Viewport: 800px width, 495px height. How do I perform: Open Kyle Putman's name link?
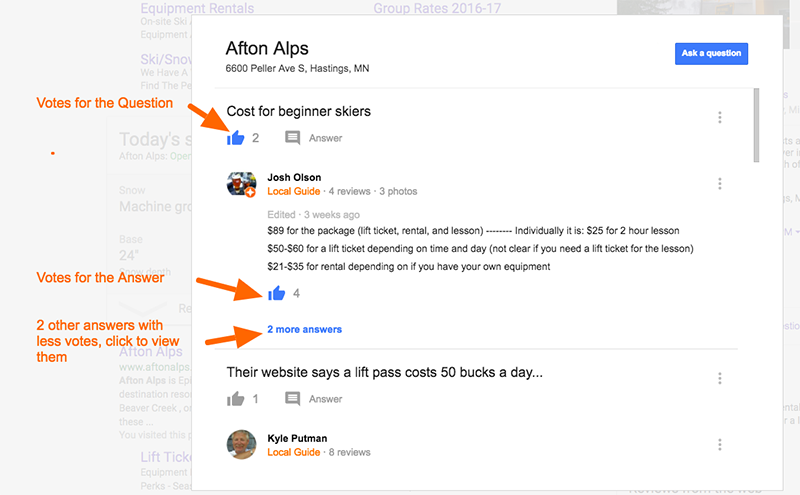(x=297, y=438)
